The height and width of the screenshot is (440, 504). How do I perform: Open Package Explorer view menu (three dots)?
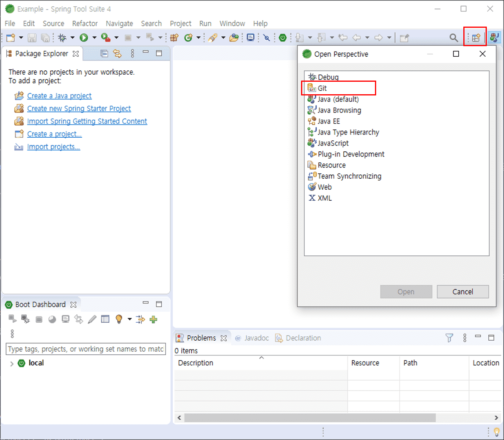(x=133, y=54)
